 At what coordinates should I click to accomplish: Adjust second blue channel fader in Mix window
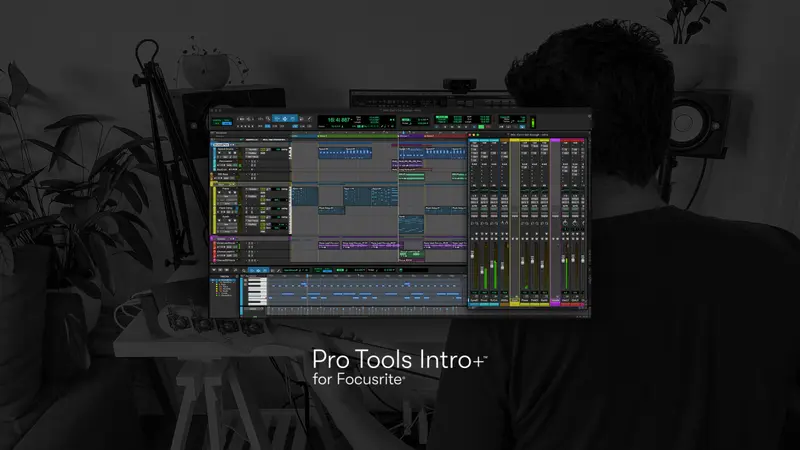click(x=482, y=271)
